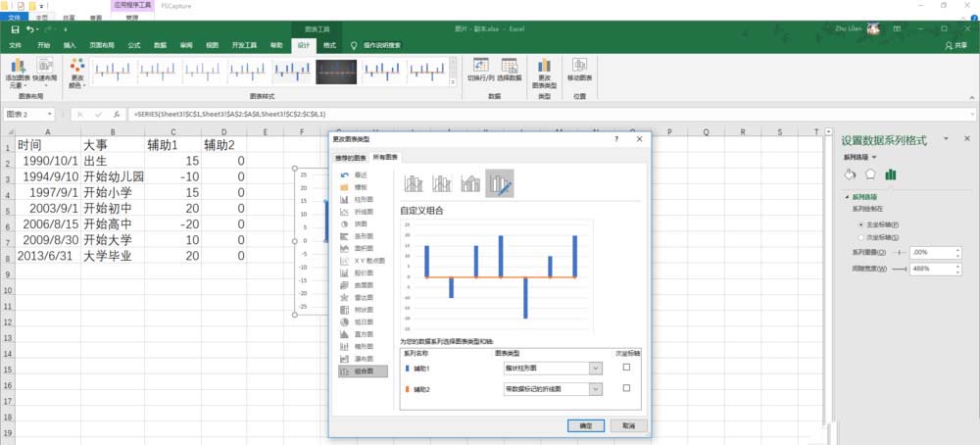Collapse Series Options section triangle
The height and width of the screenshot is (445, 980).
[x=847, y=196]
